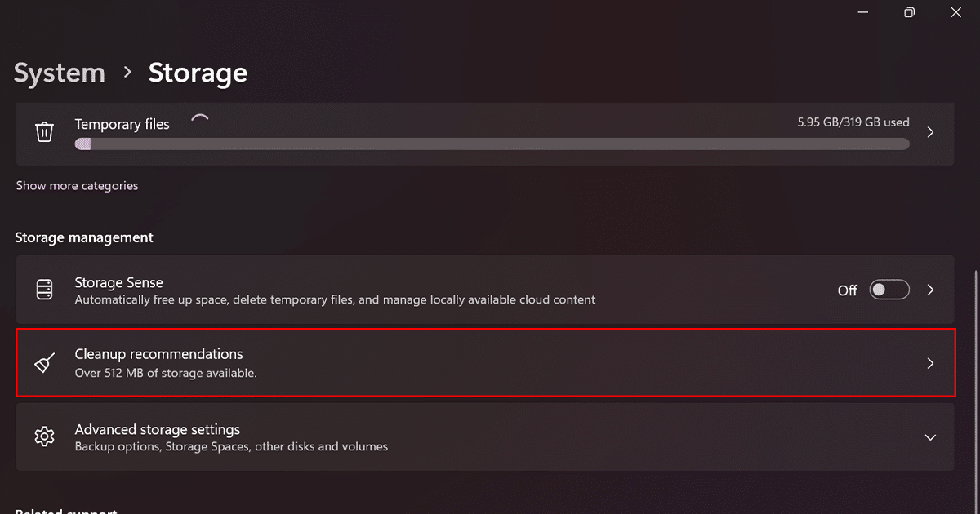Expand Advanced storage settings dropdown arrow
This screenshot has width=980, height=514.
click(930, 437)
